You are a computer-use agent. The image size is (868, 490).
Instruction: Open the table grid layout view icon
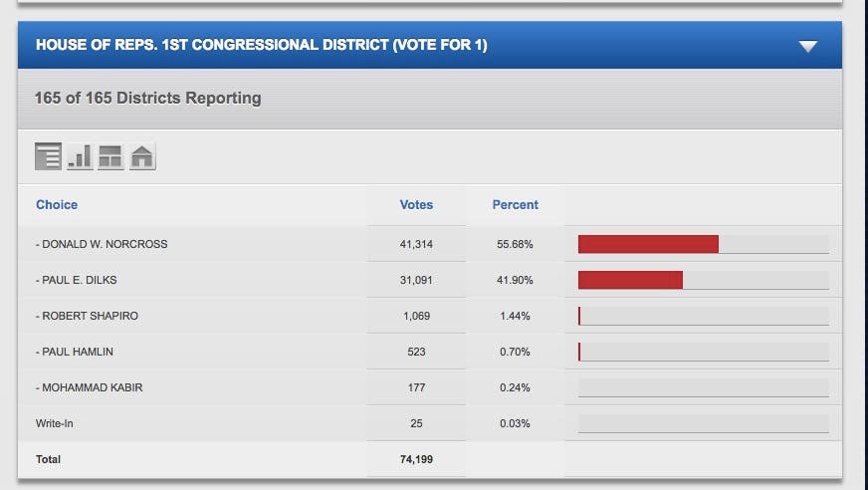(x=110, y=156)
